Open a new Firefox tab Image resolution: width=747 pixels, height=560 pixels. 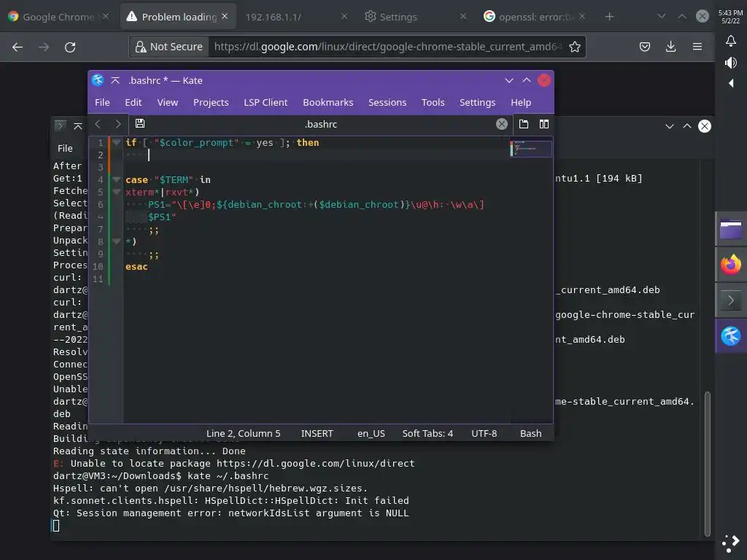pos(609,17)
